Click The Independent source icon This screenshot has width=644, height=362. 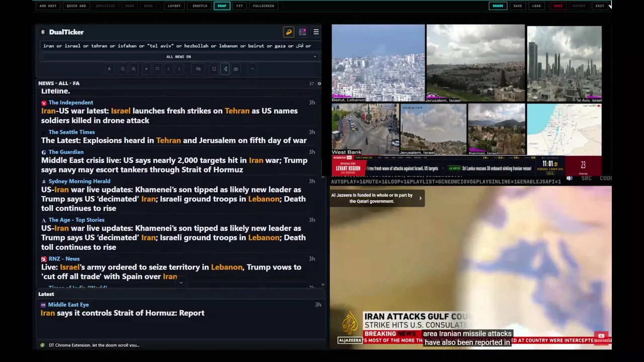coord(44,103)
